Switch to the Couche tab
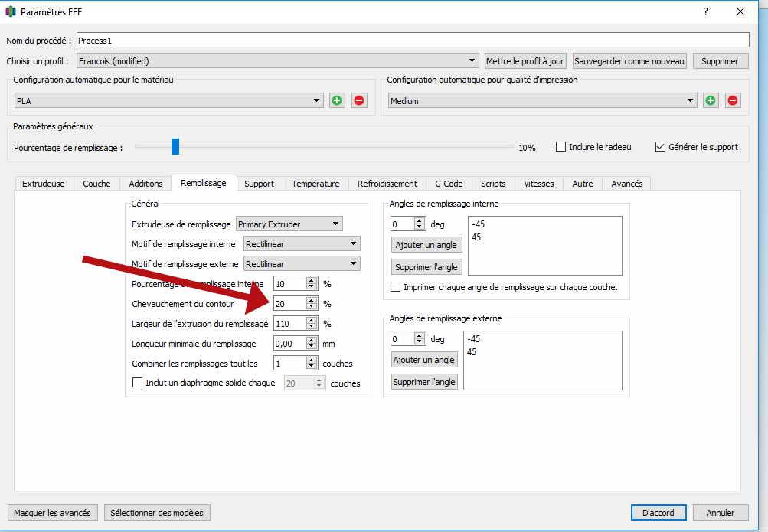The image size is (768, 532). tap(96, 184)
